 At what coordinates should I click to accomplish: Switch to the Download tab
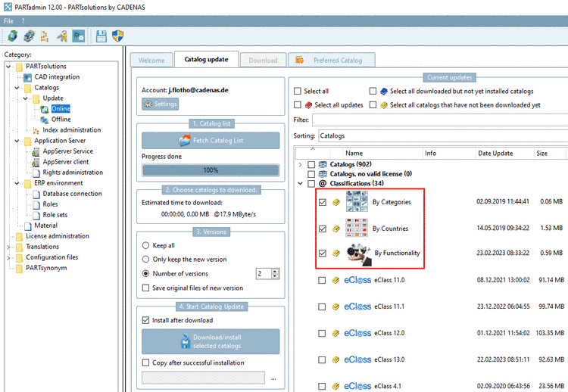(x=263, y=60)
